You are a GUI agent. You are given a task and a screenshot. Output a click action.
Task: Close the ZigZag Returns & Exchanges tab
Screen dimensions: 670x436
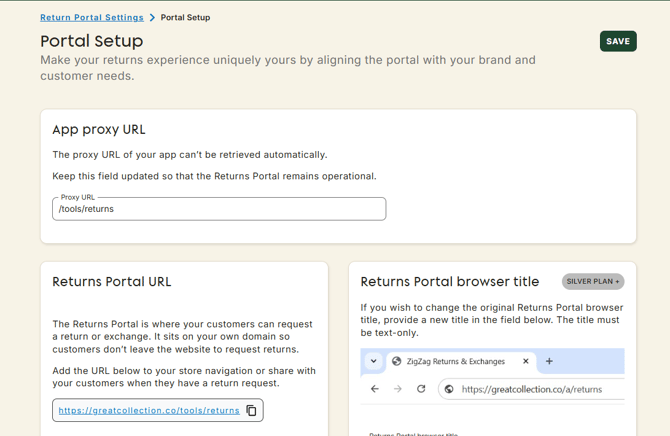525,361
